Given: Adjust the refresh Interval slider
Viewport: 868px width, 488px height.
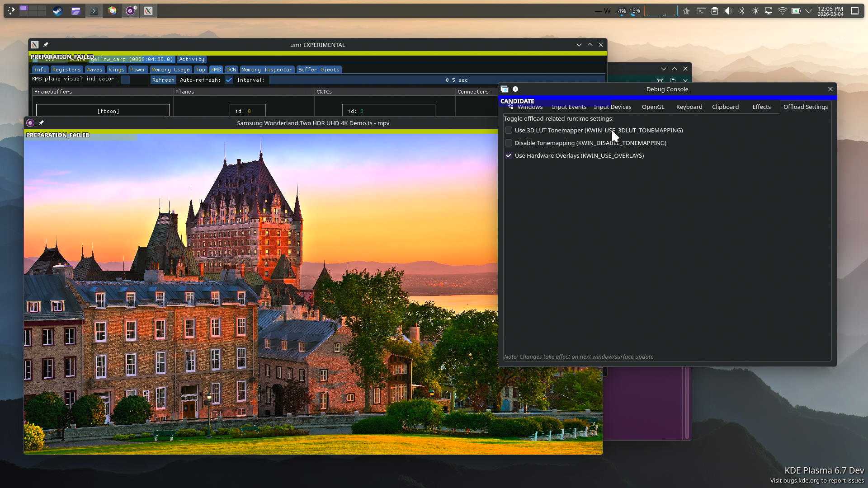Looking at the screenshot, I should pyautogui.click(x=436, y=80).
